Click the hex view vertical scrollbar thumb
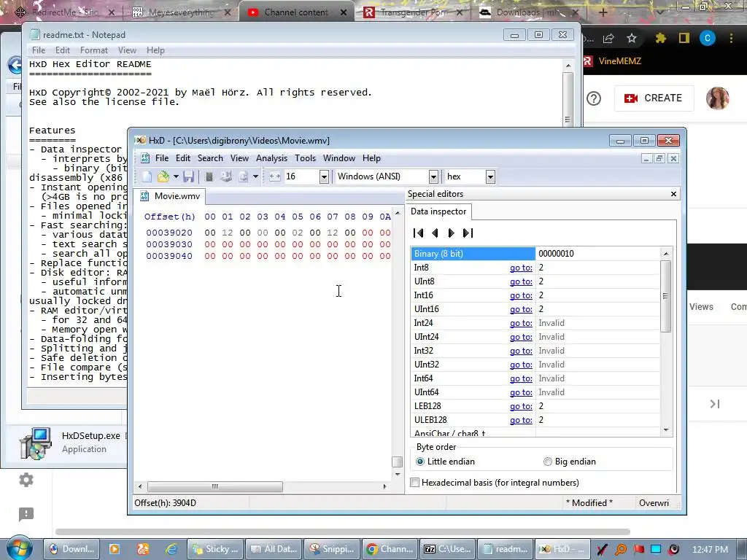This screenshot has width=747, height=560. 397,462
